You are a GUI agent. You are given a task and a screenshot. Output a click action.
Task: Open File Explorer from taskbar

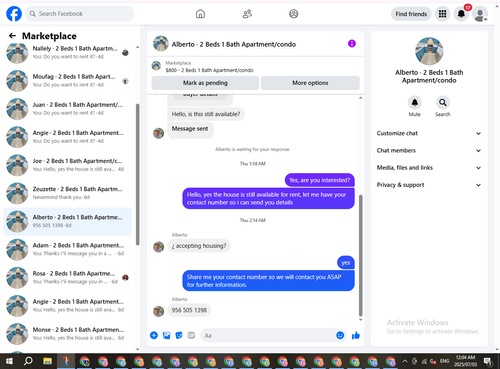pos(47,361)
